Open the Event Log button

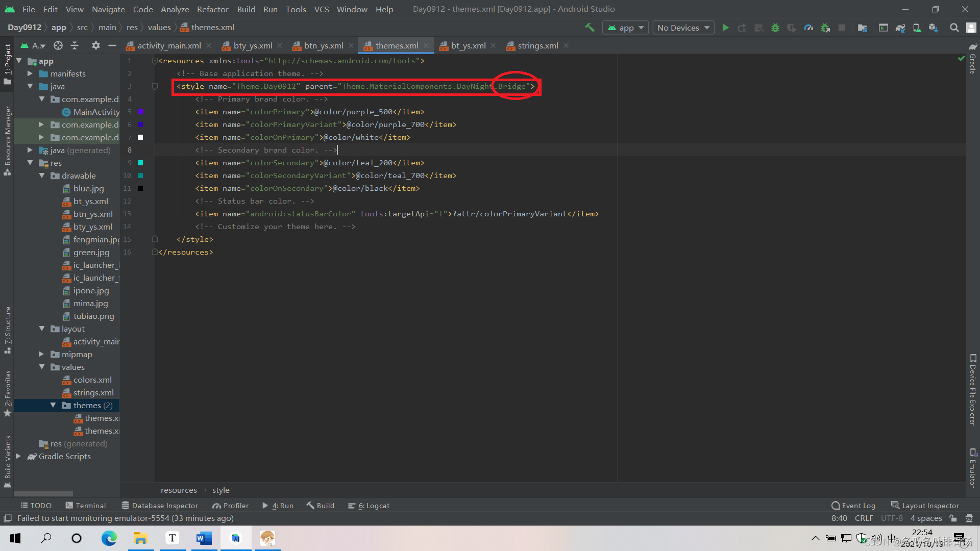853,506
